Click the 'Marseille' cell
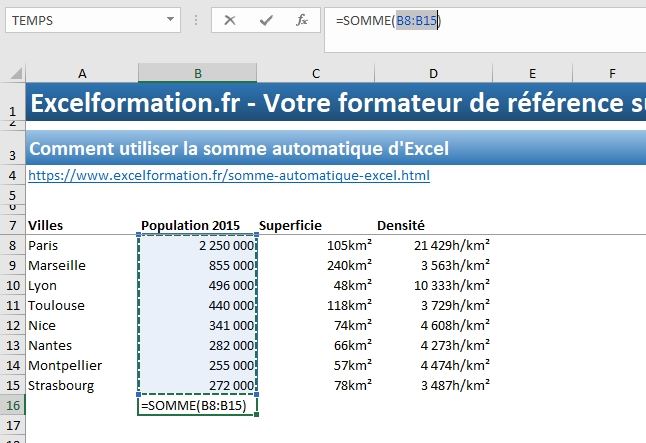This screenshot has width=646, height=443. (x=82, y=265)
